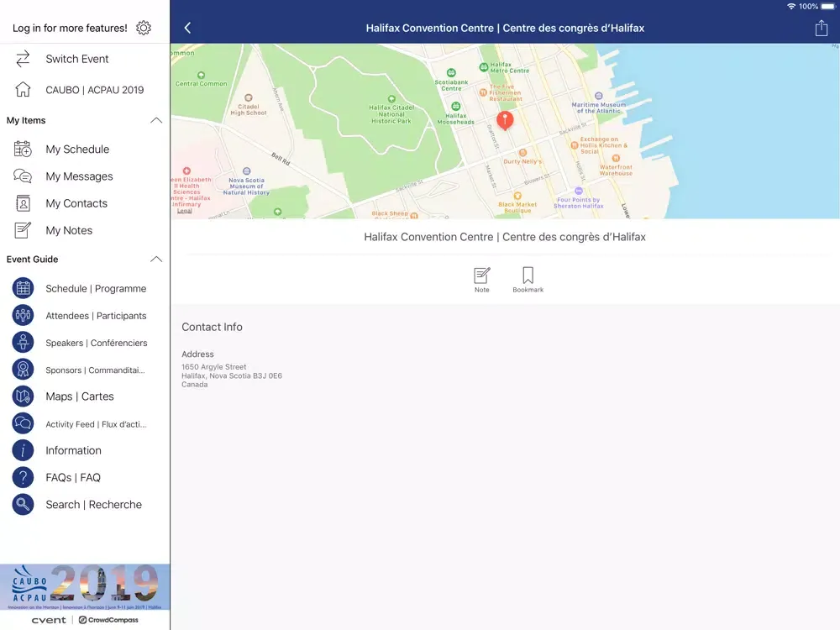The image size is (840, 630).
Task: Collapse the Event Guide section
Action: coord(156,260)
